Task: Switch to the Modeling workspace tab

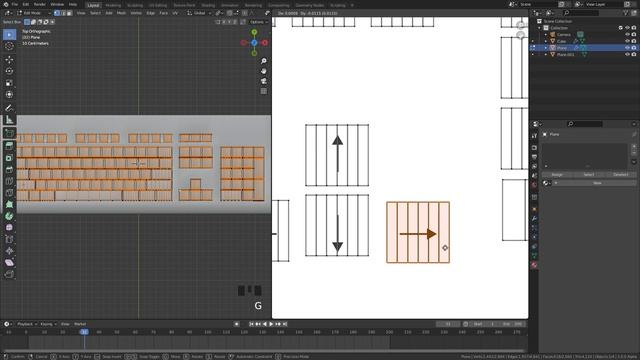Action: click(113, 5)
